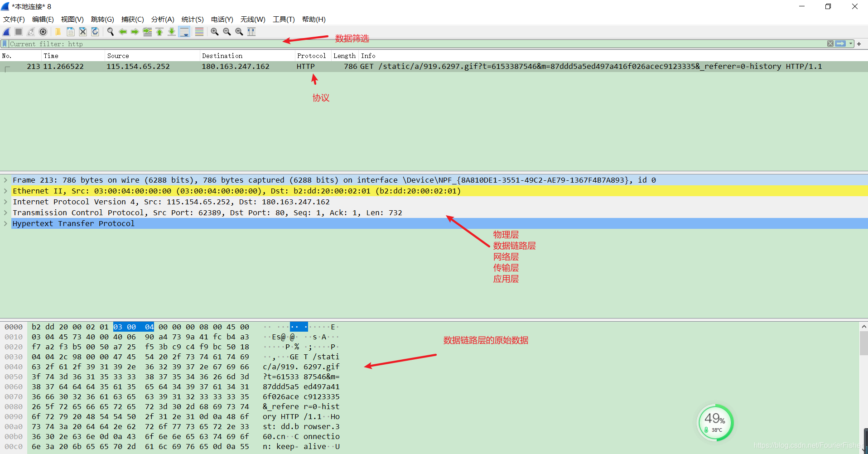Image resolution: width=868 pixels, height=454 pixels.
Task: Find a packet with magnifier icon
Action: pos(110,32)
